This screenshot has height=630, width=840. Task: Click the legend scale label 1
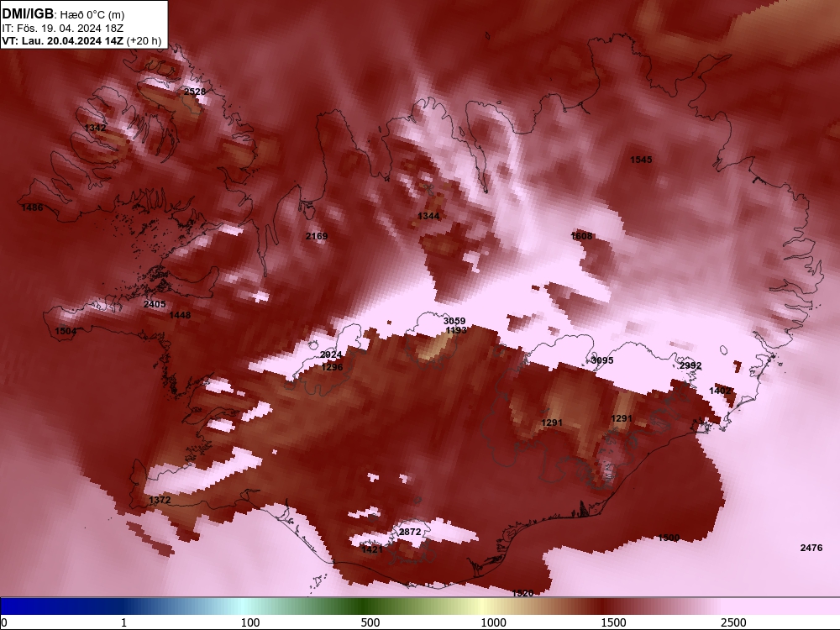click(x=123, y=622)
